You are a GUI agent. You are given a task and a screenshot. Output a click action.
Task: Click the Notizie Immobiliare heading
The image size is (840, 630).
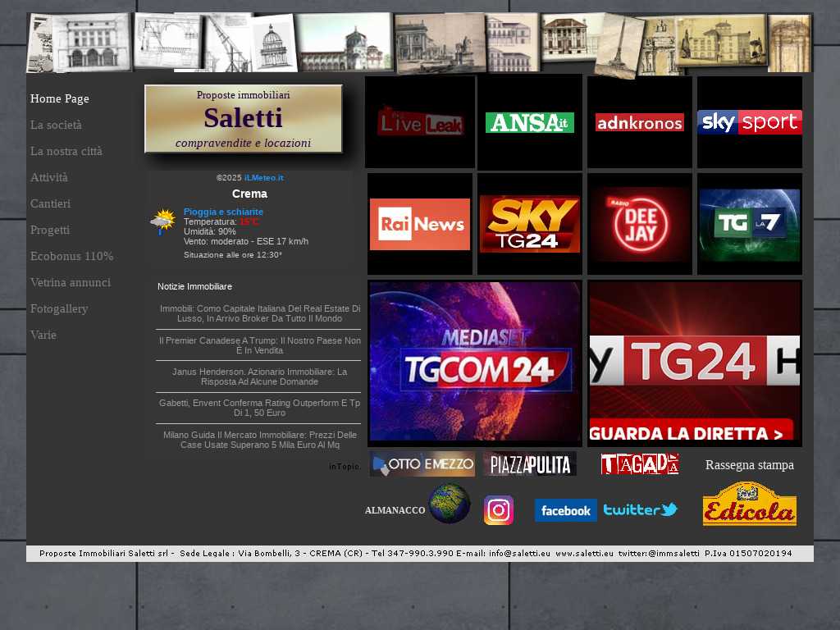click(x=194, y=286)
